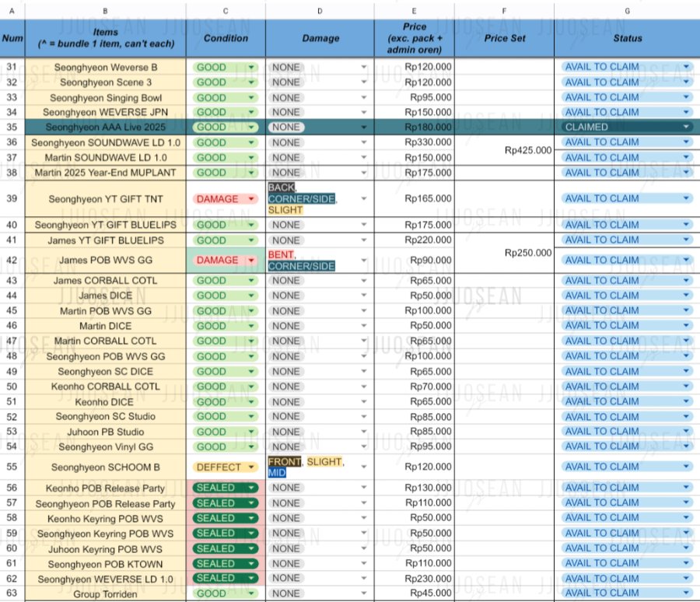Select the Juhoon Keyring POB WVS cell
The width and height of the screenshot is (700, 602).
pyautogui.click(x=105, y=549)
